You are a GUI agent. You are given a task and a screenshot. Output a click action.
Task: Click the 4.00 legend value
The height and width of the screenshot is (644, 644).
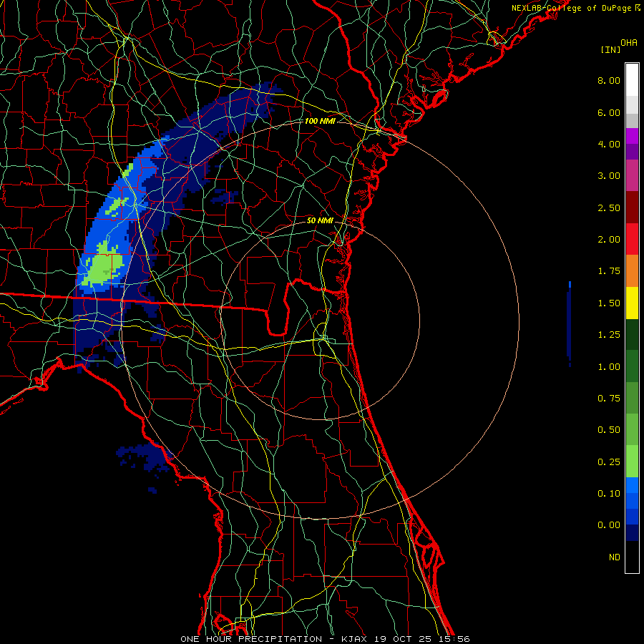pyautogui.click(x=609, y=144)
